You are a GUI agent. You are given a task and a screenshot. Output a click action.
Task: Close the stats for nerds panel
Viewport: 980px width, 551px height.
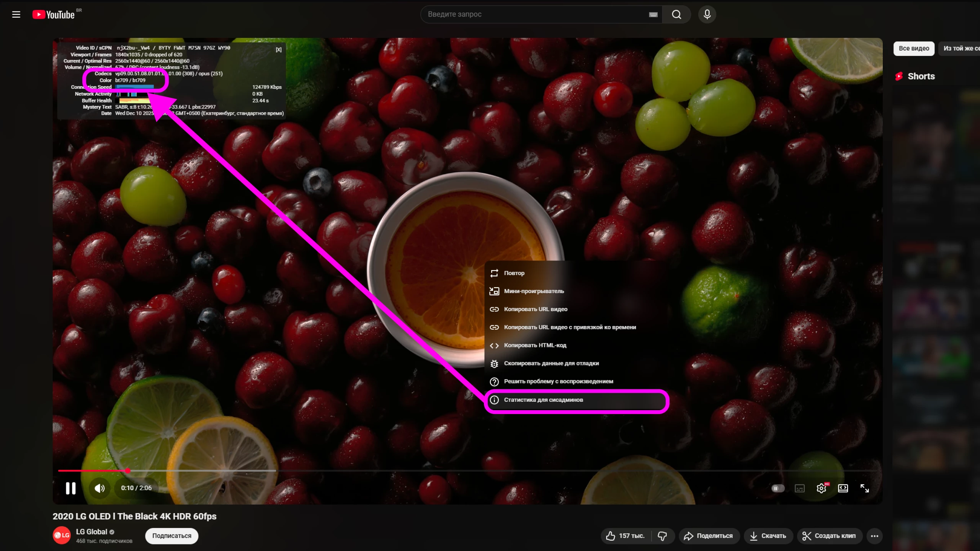(279, 50)
